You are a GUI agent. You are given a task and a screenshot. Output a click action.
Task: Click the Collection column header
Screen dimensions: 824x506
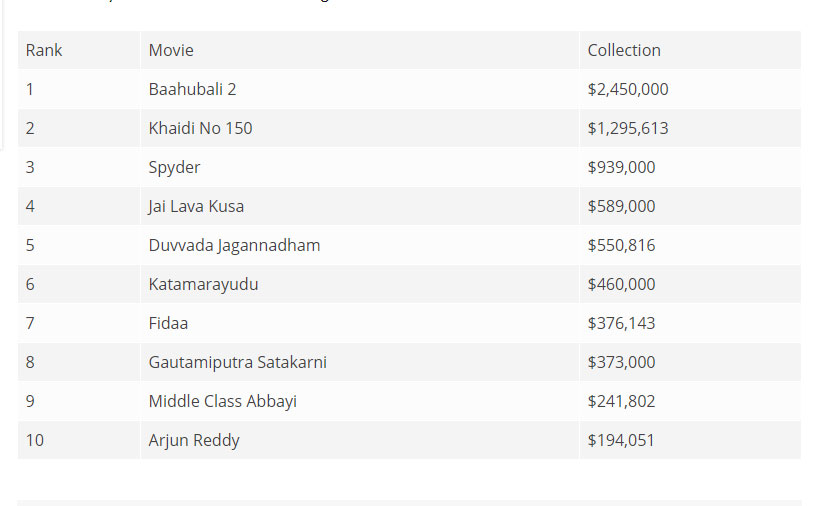point(690,50)
